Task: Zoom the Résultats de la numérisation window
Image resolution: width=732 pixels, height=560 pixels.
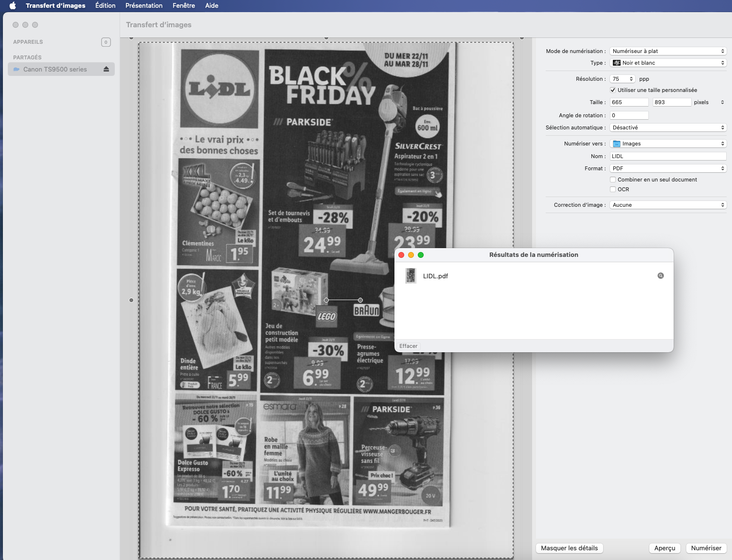Action: (421, 255)
